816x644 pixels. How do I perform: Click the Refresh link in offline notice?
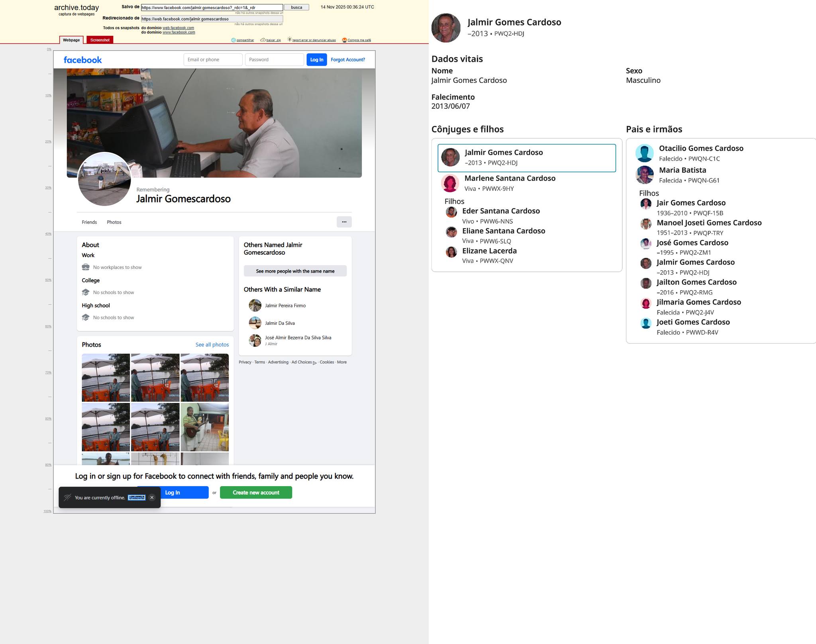point(136,498)
